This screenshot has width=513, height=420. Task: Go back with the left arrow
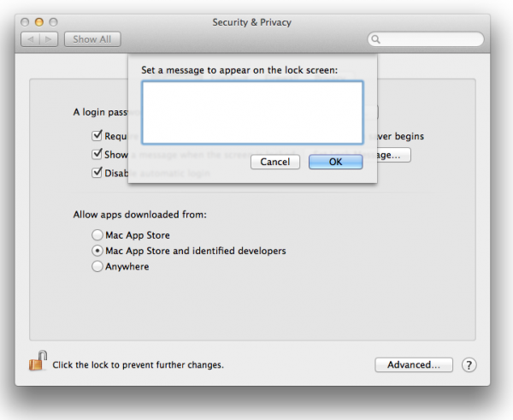(x=30, y=39)
